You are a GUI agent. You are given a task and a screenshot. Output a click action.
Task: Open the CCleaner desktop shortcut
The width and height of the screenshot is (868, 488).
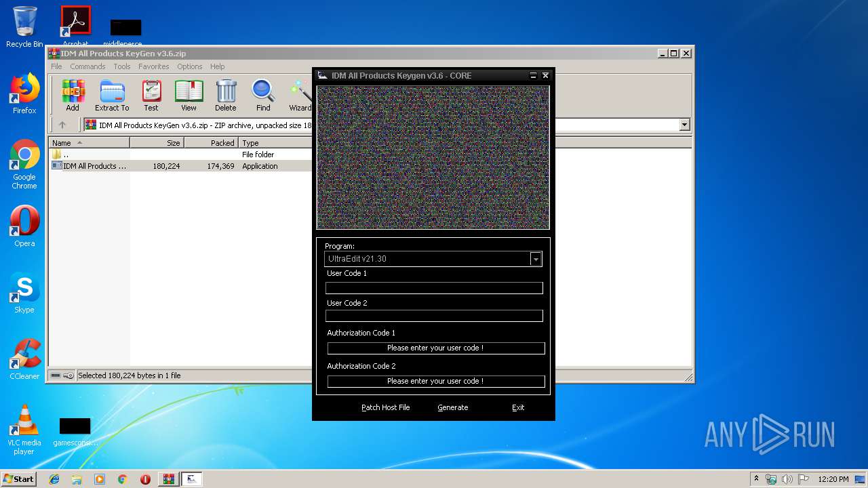24,359
